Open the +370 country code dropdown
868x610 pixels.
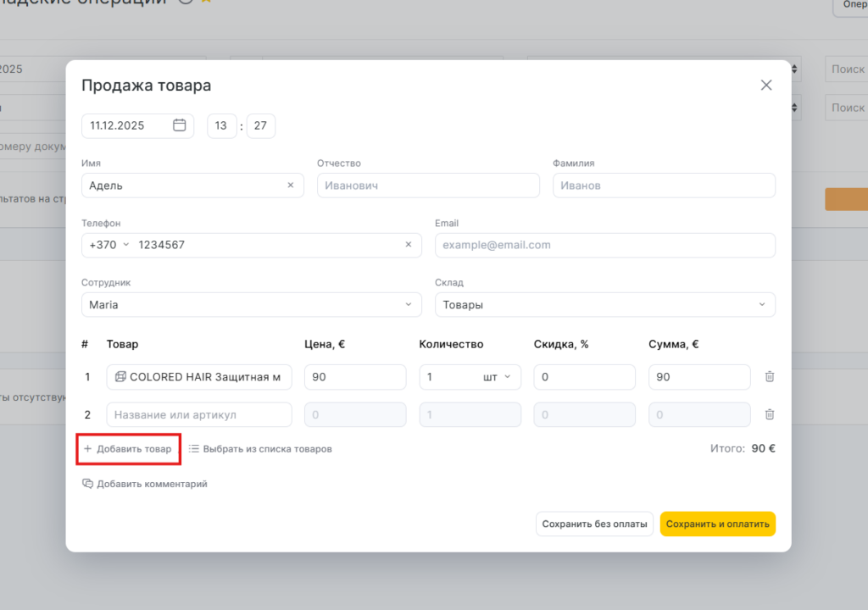point(110,245)
